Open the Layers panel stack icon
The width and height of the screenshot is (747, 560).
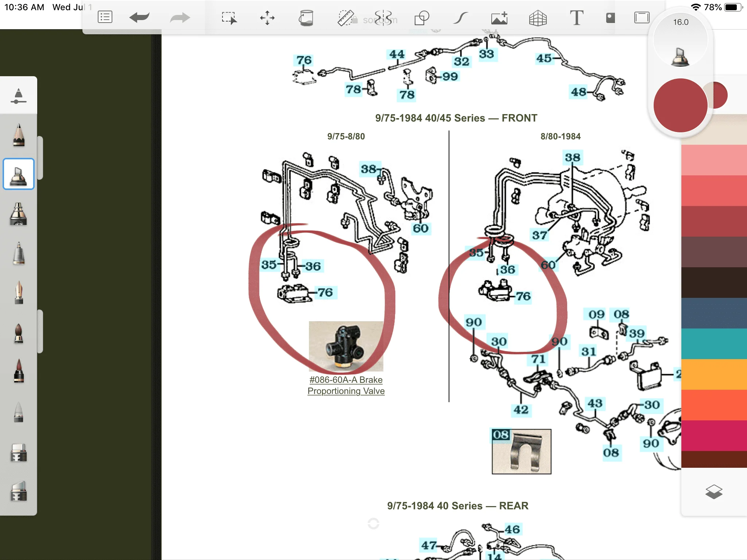[713, 492]
